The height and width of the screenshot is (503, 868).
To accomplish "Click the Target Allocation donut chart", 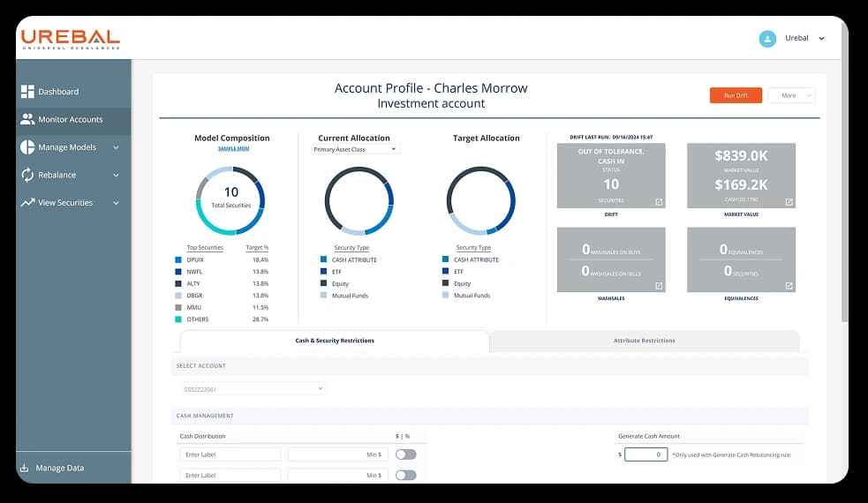I will pos(481,201).
